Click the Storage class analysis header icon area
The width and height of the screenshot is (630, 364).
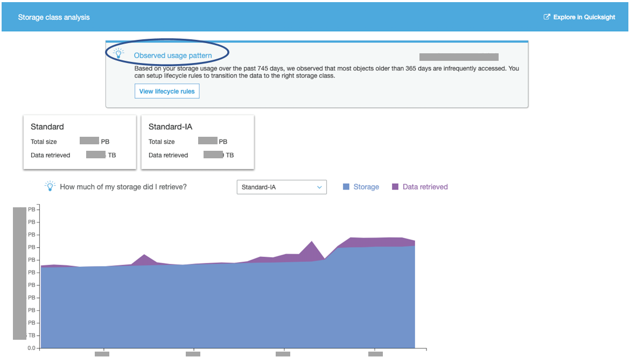click(x=54, y=17)
